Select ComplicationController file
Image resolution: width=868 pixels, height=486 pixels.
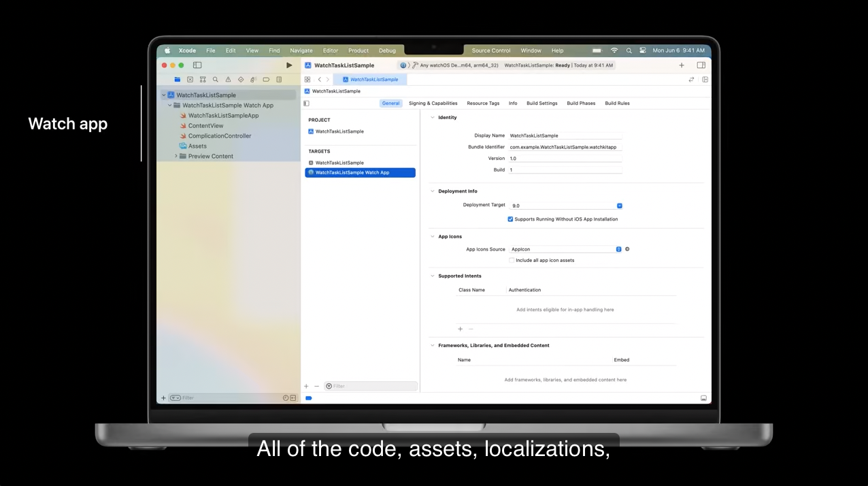(220, 136)
